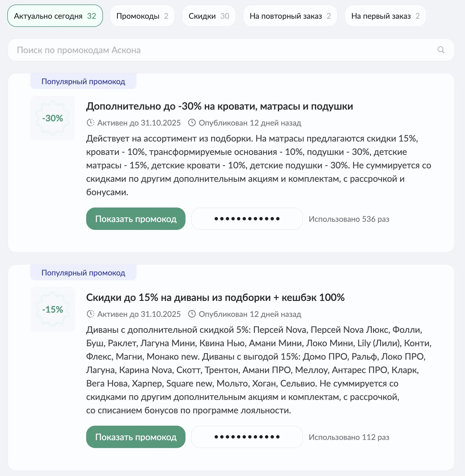Click the clock icon on the sofas promo card

tap(90, 314)
